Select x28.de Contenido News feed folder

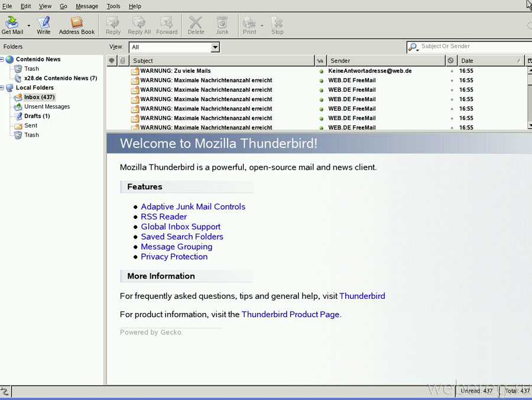tap(60, 78)
